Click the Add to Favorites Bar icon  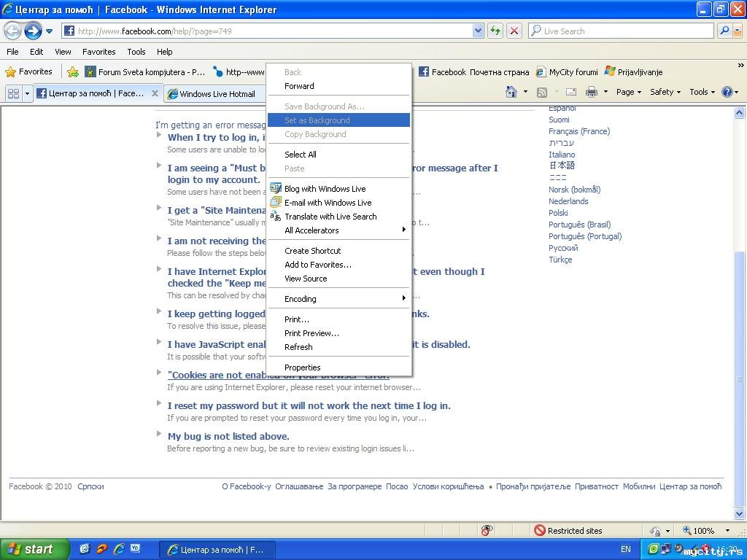73,72
